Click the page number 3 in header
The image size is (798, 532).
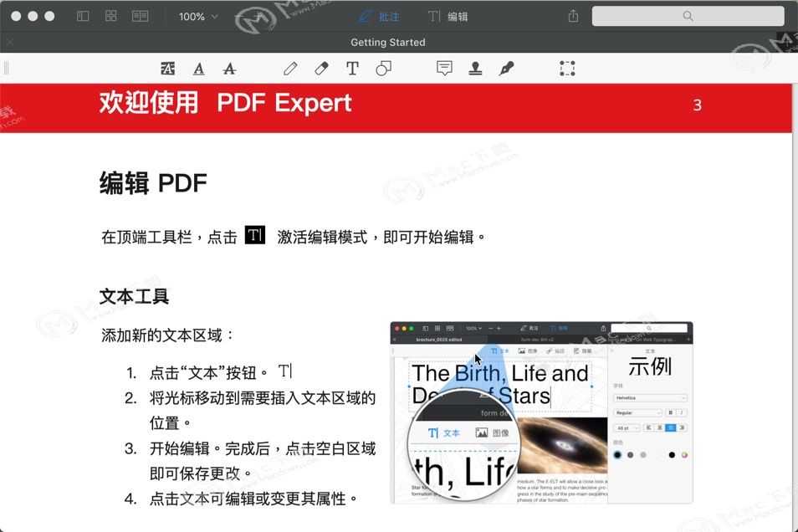(x=698, y=105)
